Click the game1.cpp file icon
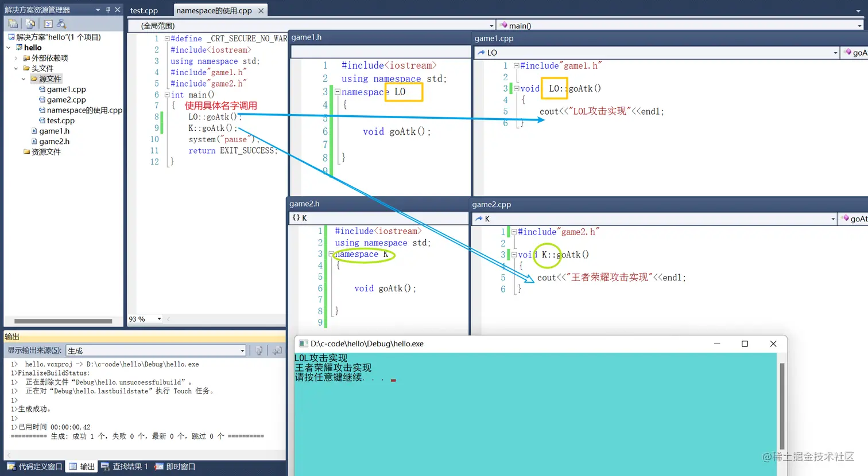 pyautogui.click(x=42, y=89)
